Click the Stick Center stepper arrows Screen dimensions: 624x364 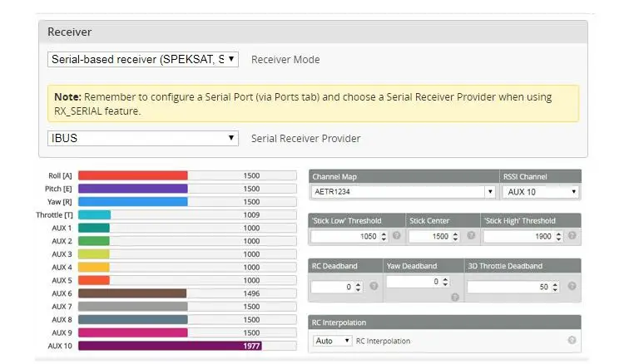[x=456, y=237]
